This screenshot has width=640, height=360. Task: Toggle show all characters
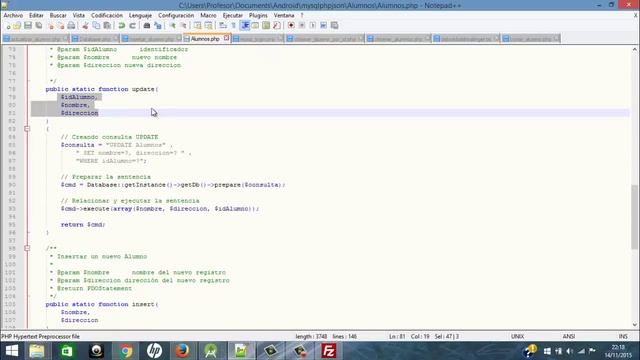pos(233,26)
